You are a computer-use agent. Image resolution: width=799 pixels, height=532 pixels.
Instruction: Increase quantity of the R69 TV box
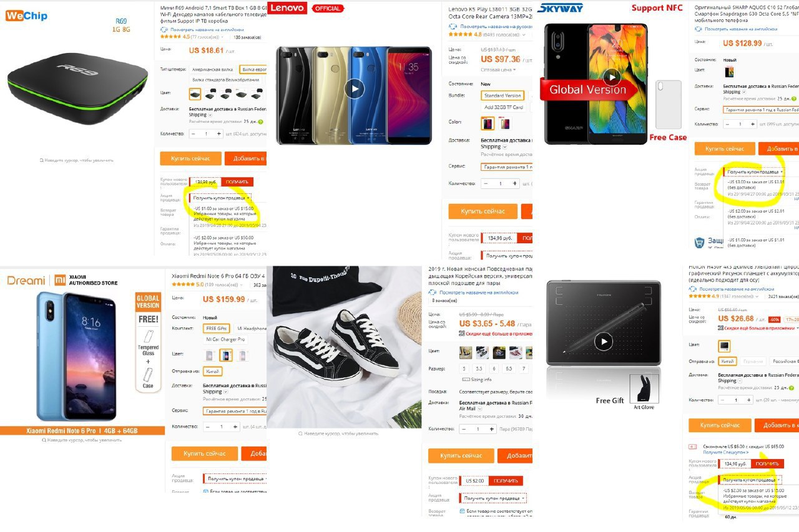pos(218,133)
